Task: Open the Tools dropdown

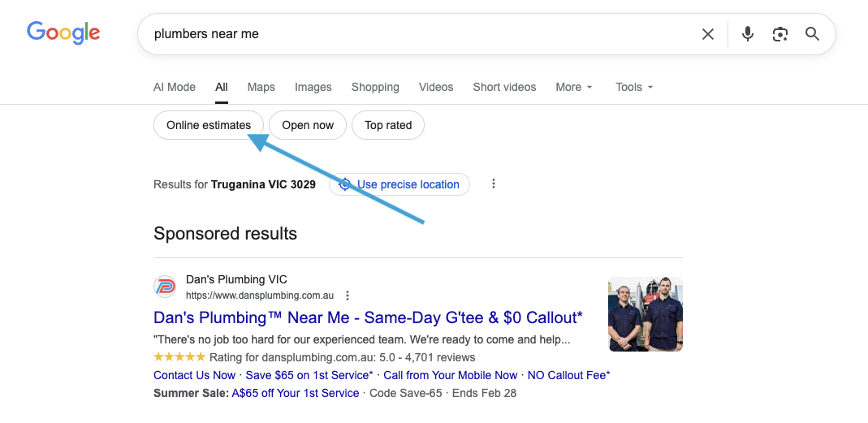Action: pyautogui.click(x=633, y=87)
